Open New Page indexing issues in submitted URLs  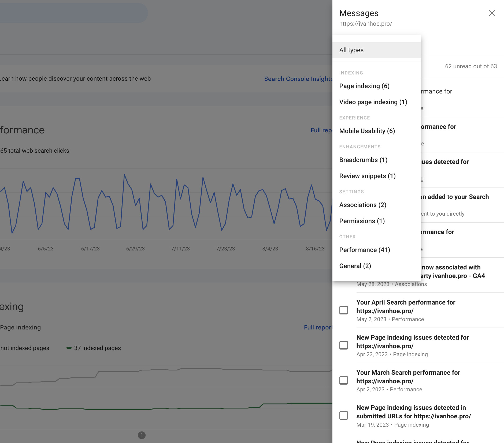click(413, 412)
